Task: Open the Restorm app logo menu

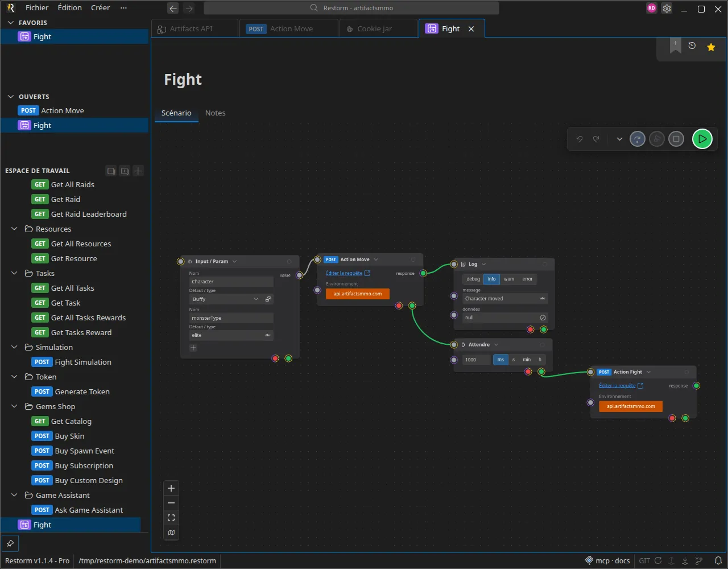Action: click(x=11, y=8)
